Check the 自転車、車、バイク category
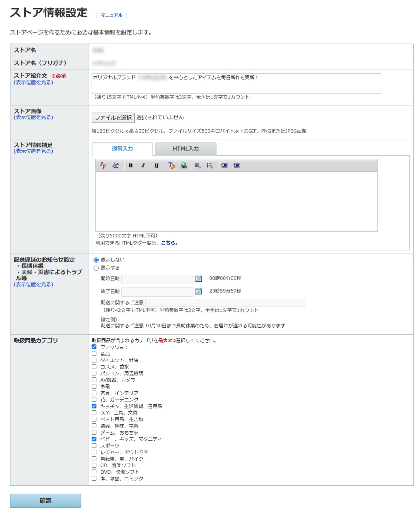This screenshot has height=513, width=420. tap(94, 459)
